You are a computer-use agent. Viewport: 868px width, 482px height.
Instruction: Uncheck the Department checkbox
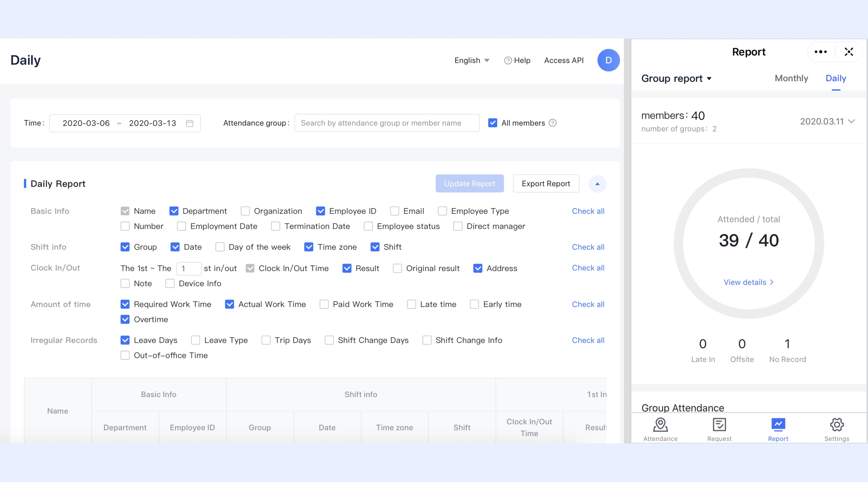click(174, 211)
